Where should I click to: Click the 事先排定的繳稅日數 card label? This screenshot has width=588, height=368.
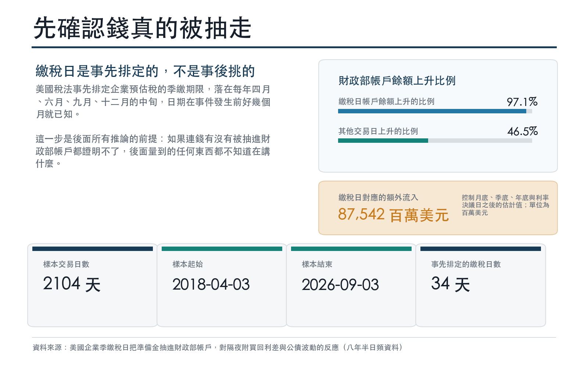coord(466,264)
